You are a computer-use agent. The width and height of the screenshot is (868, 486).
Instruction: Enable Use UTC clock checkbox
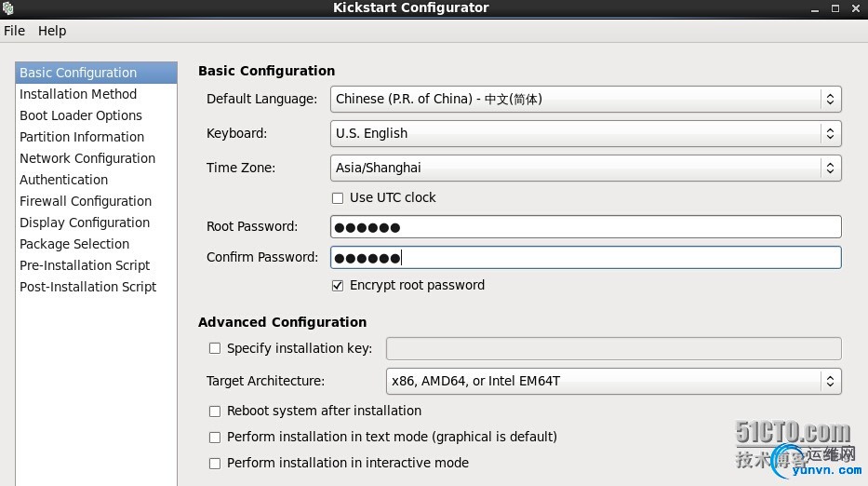[x=338, y=197]
